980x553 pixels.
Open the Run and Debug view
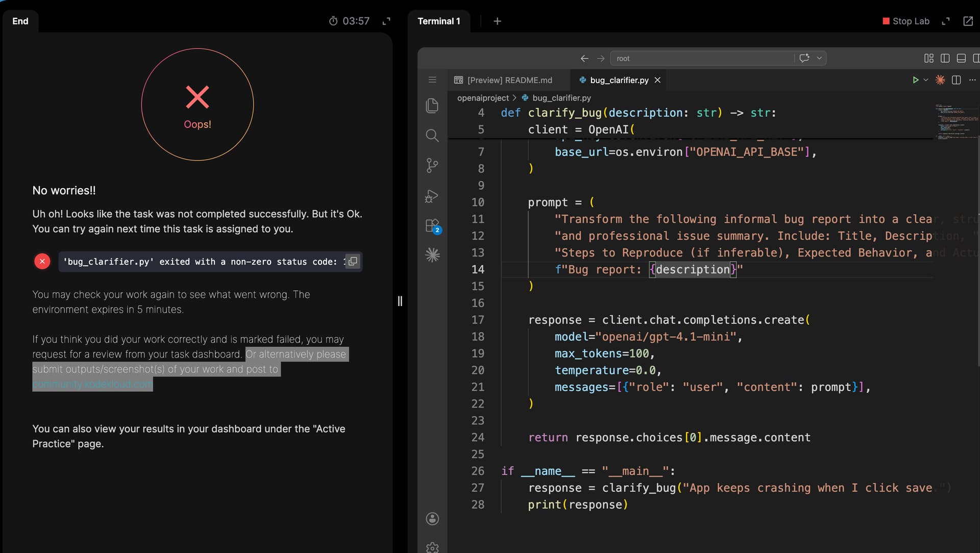[432, 196]
